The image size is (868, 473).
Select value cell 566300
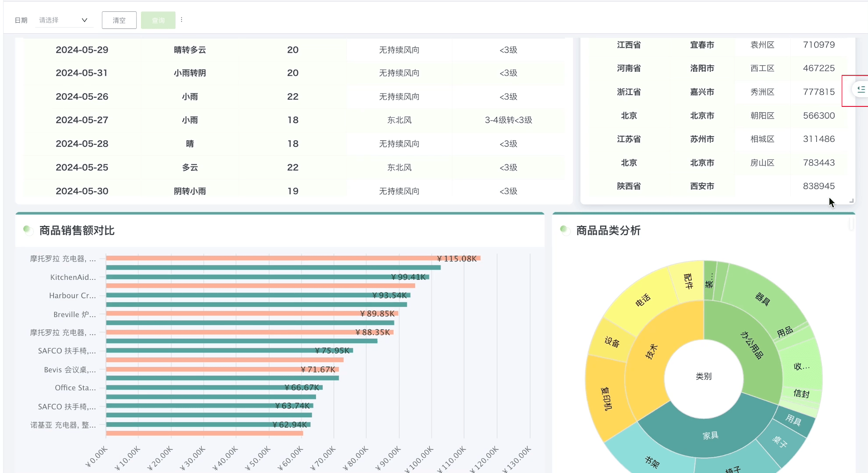pyautogui.click(x=819, y=116)
